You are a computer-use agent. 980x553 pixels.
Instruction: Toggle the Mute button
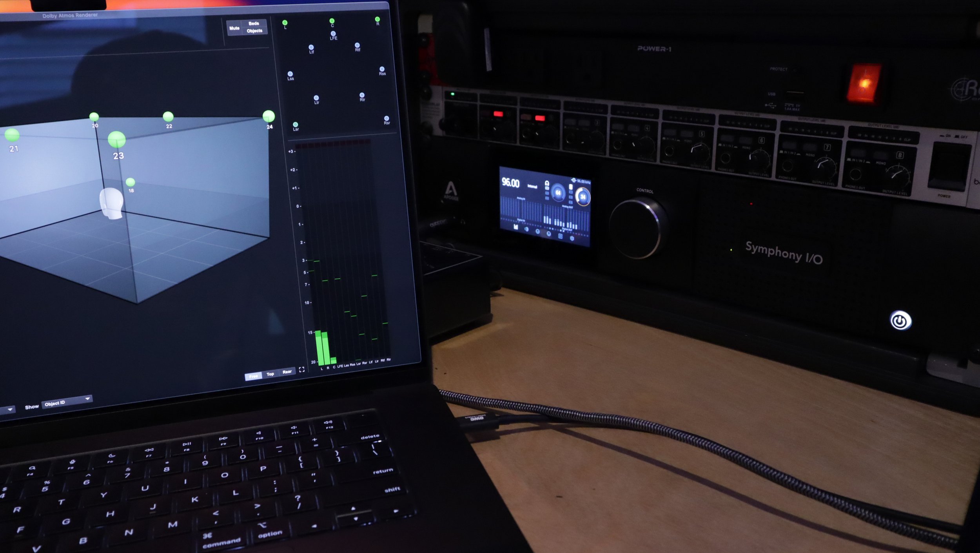click(x=234, y=28)
